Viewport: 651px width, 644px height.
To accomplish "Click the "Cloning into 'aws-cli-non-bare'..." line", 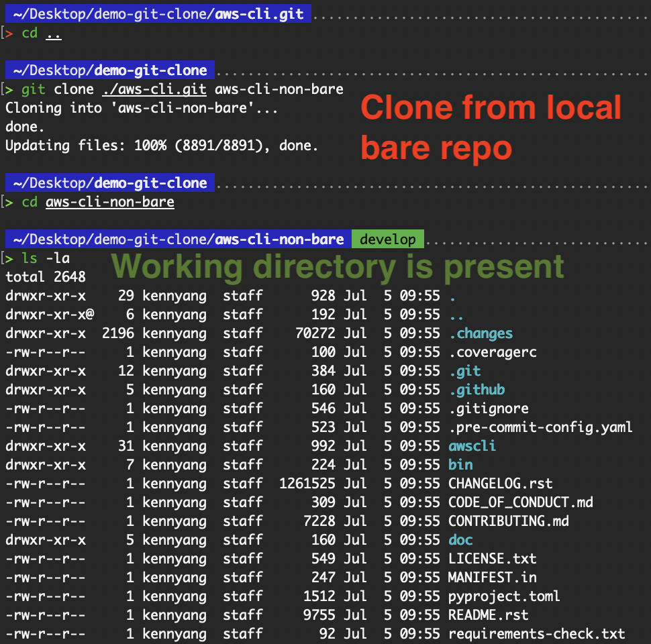I will click(142, 108).
